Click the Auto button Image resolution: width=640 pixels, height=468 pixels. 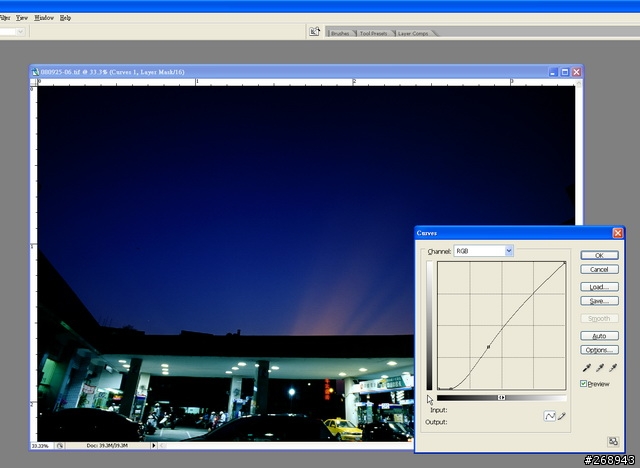coord(599,336)
